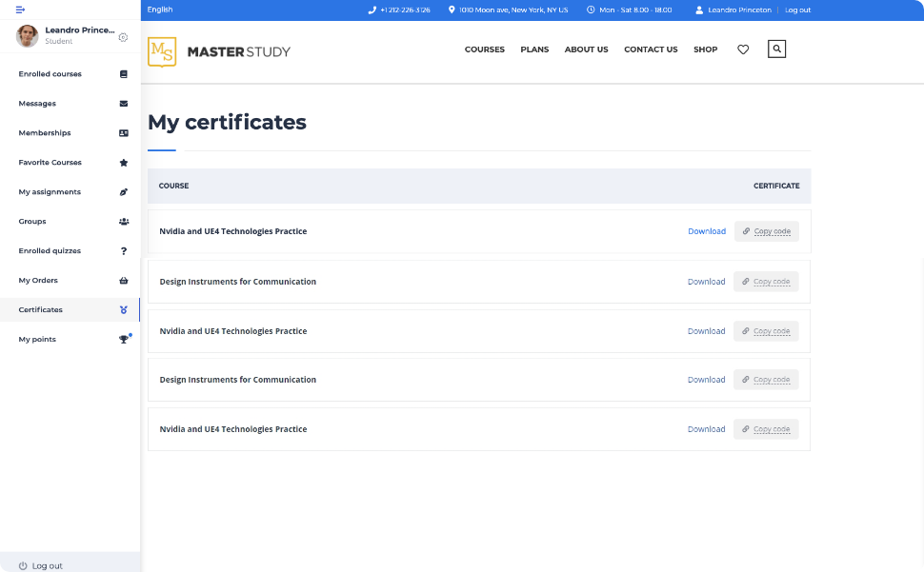Viewport: 924px width, 572px height.
Task: Click the Favorite Courses star icon
Action: [x=124, y=163]
